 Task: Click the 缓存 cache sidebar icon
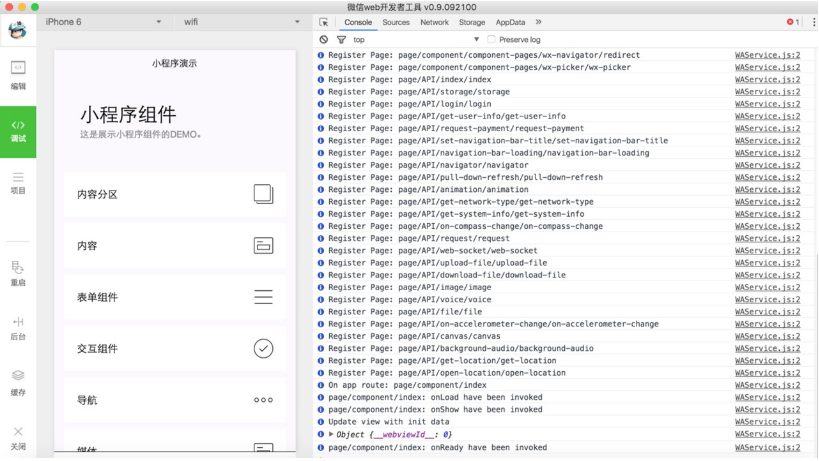tap(18, 383)
